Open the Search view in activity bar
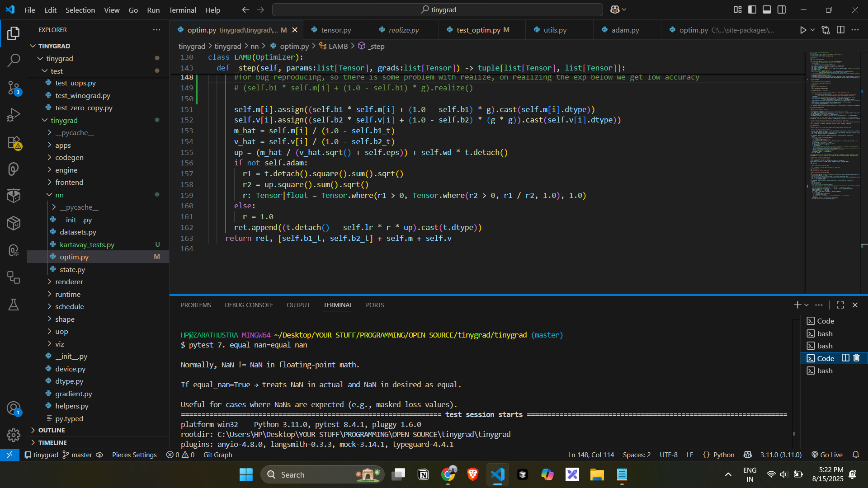868x488 pixels. click(x=14, y=60)
